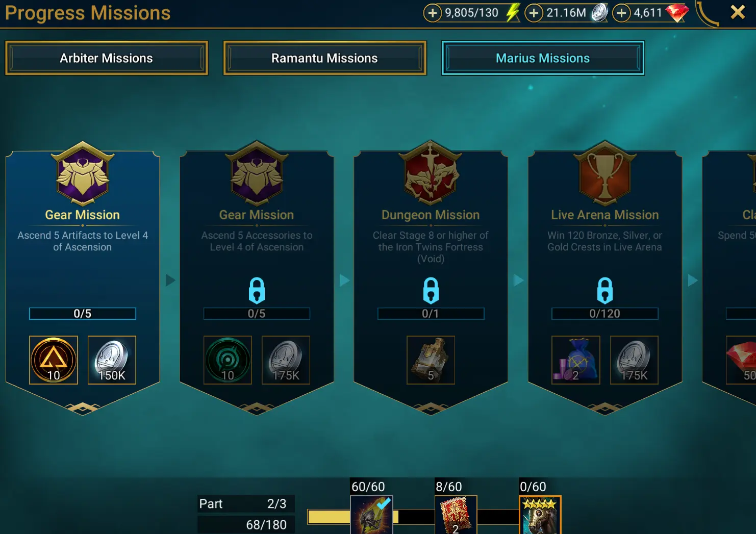Add silver using its plus icon
Image resolution: width=756 pixels, height=534 pixels.
(534, 13)
